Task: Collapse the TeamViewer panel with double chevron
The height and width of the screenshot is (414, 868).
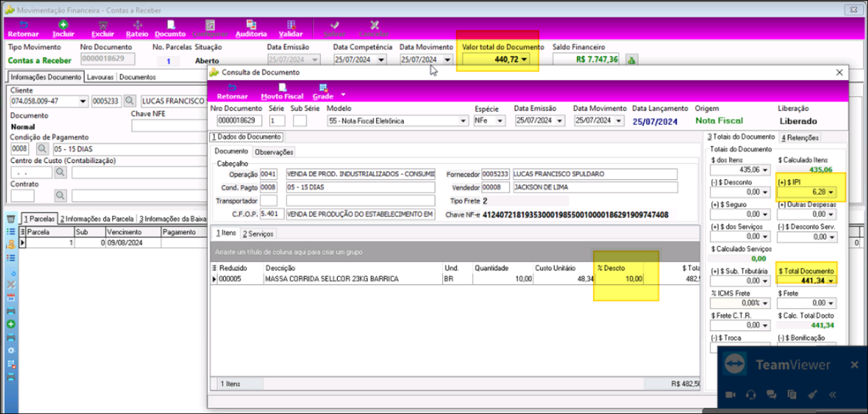Action: (x=832, y=395)
